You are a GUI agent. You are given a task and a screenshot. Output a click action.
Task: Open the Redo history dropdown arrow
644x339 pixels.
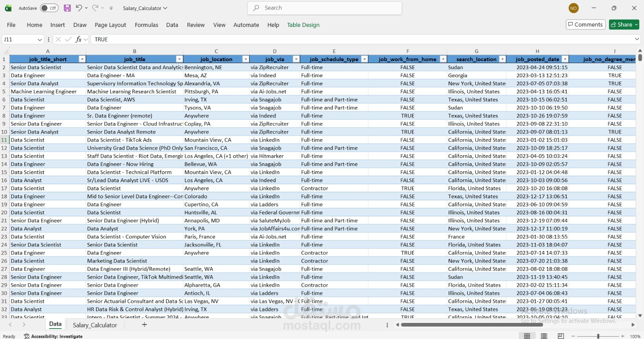103,8
